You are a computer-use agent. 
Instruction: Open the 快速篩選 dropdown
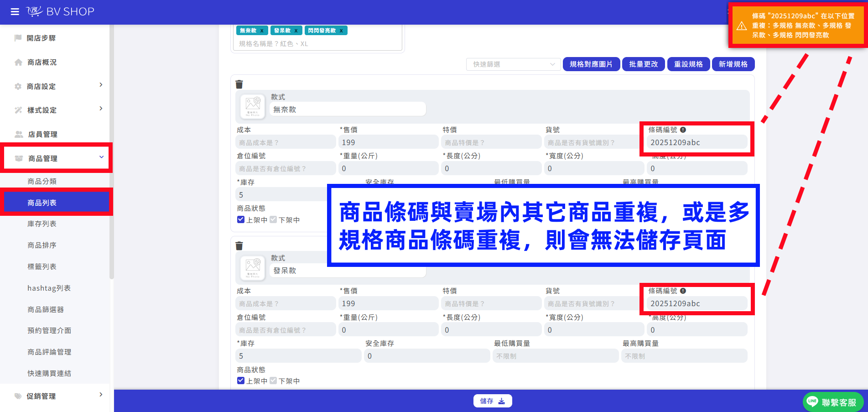coord(514,64)
